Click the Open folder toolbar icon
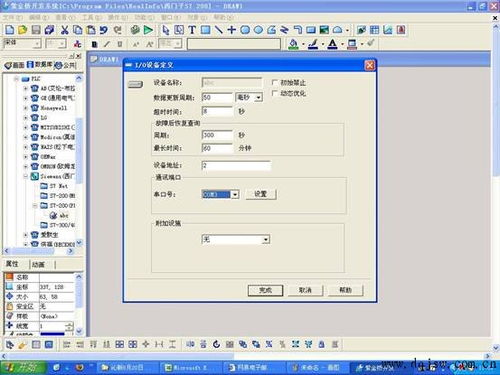 tap(22, 30)
